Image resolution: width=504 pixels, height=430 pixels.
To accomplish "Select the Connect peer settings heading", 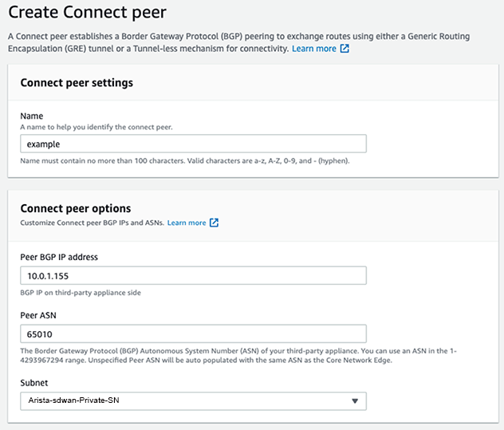I will (77, 82).
